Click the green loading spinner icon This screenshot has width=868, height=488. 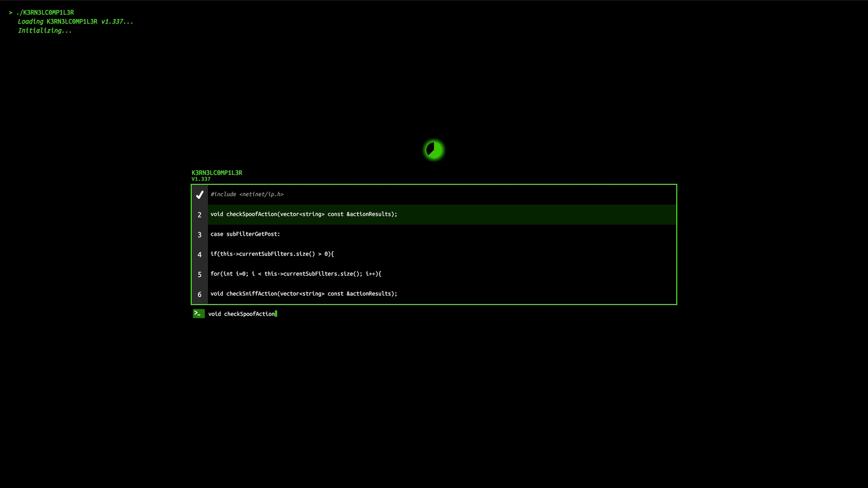[x=434, y=150]
